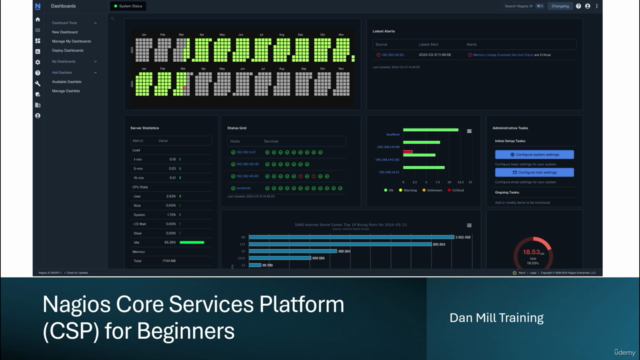The height and width of the screenshot is (360, 640).
Task: Toggle the Warning legend item
Action: pyautogui.click(x=408, y=190)
